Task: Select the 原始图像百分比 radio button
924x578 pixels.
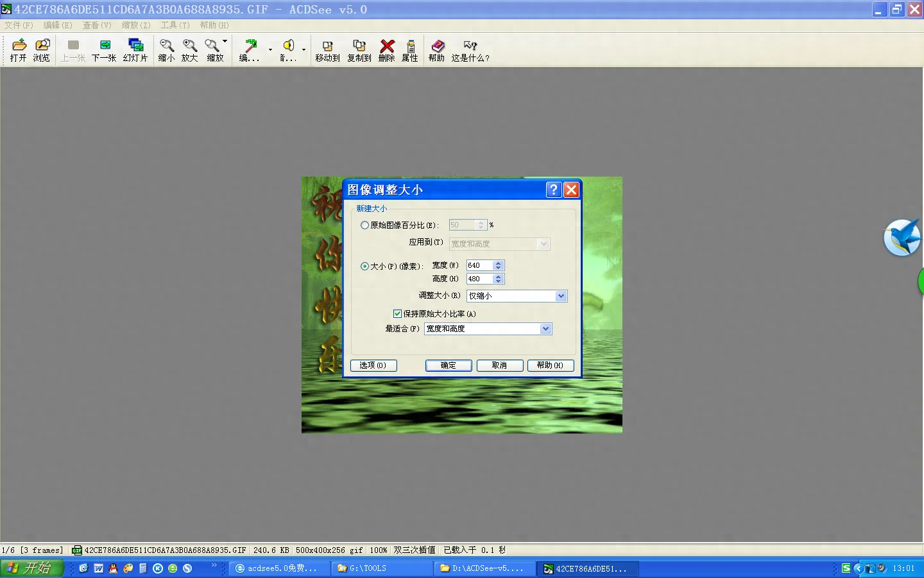Action: pyautogui.click(x=364, y=225)
